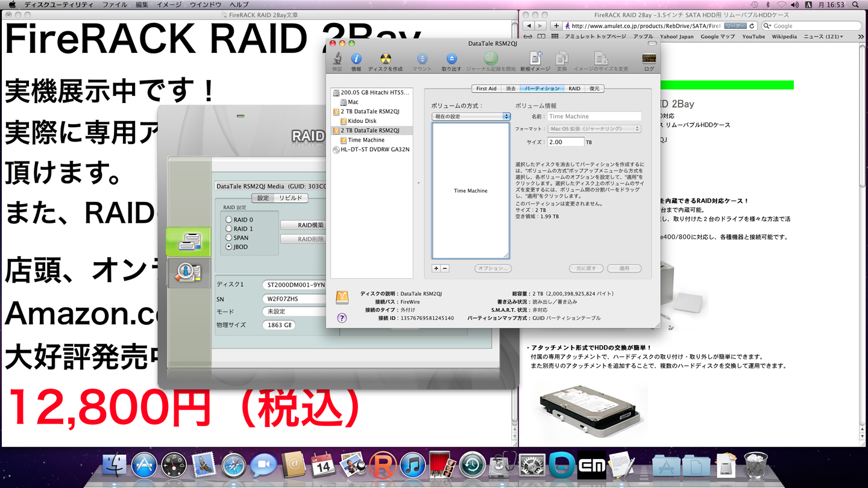Click the New Image (新規イメージ) icon
Image resolution: width=868 pixels, height=488 pixels.
(535, 58)
